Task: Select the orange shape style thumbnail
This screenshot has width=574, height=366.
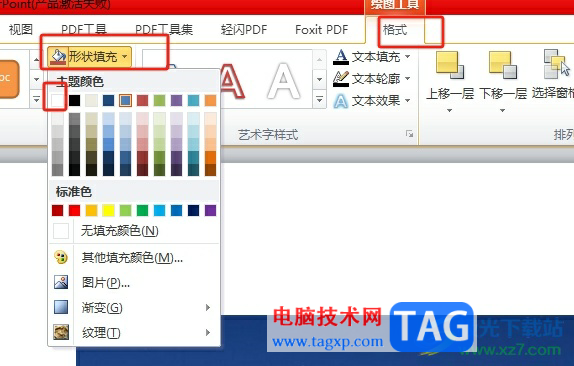Action: pos(9,79)
